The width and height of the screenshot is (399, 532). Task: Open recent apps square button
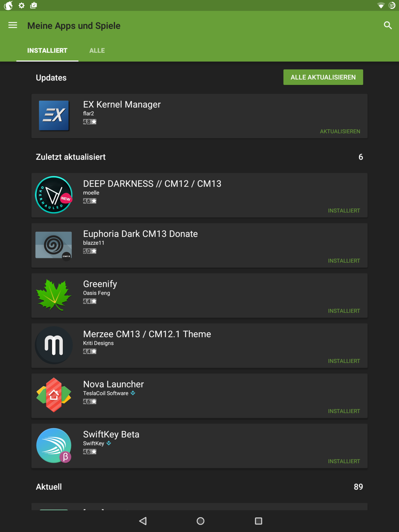pyautogui.click(x=258, y=521)
